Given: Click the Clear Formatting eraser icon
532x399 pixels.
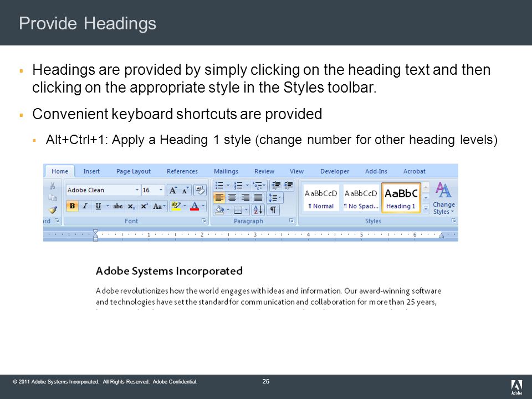Looking at the screenshot, I should (x=200, y=190).
